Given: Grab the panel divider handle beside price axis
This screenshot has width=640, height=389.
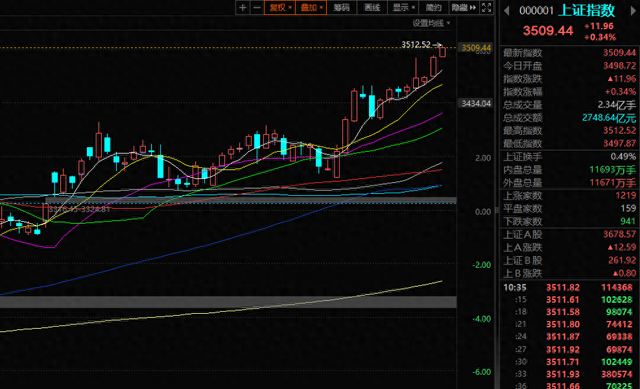Looking at the screenshot, I should click(x=497, y=210).
